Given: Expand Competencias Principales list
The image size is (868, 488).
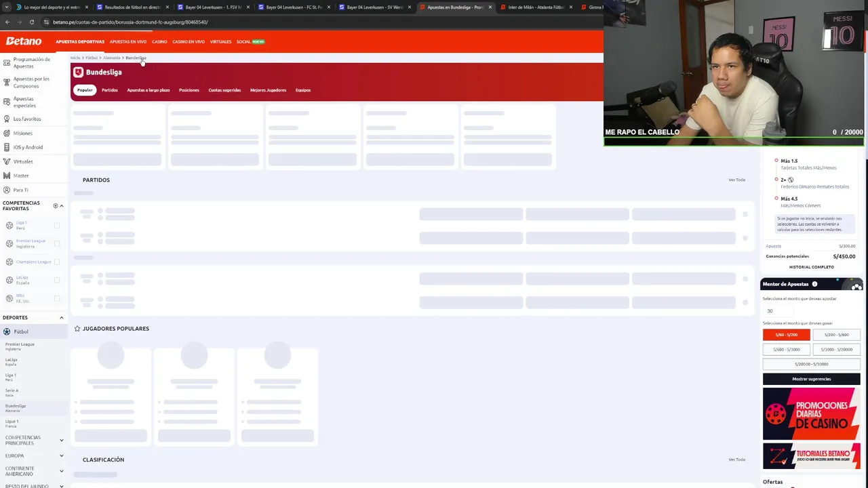Looking at the screenshot, I should pos(61,441).
